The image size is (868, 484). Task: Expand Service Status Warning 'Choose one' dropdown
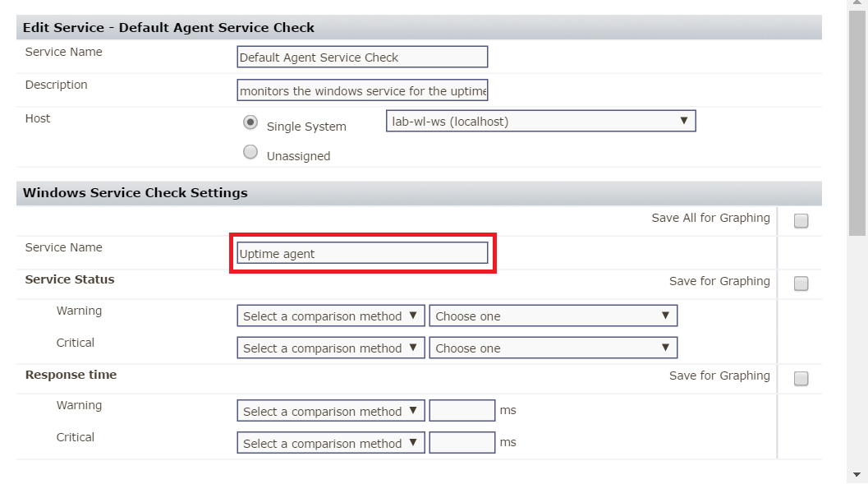[x=553, y=316]
